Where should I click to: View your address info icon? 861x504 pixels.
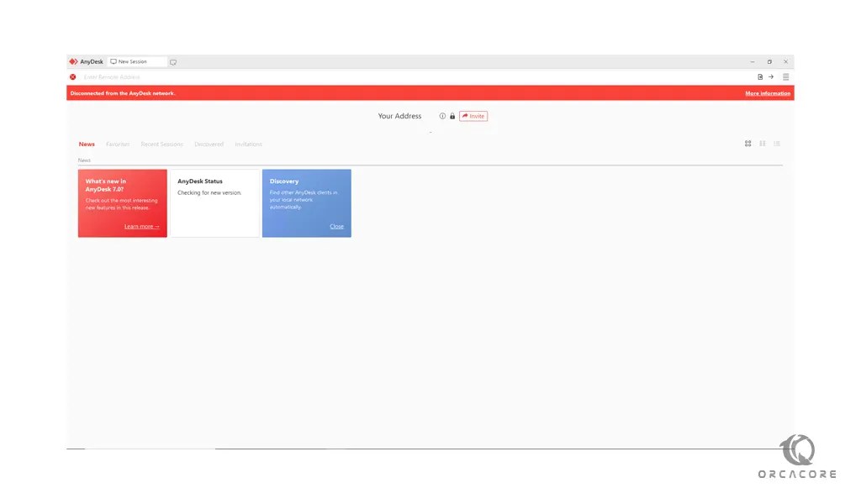[442, 116]
